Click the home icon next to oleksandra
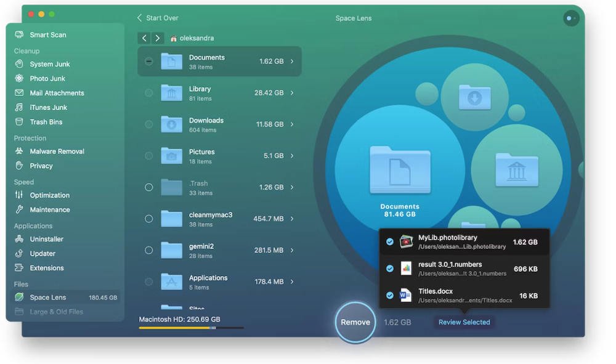 pos(173,38)
